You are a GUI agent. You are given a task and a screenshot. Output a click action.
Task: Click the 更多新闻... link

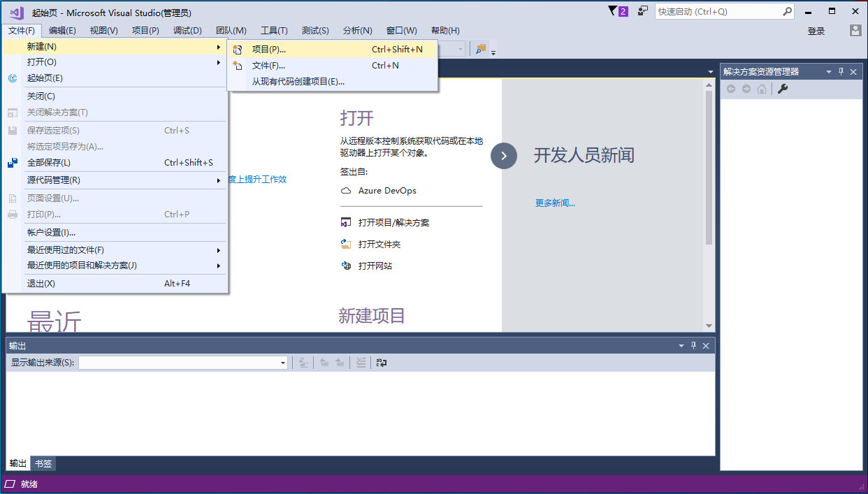(555, 203)
